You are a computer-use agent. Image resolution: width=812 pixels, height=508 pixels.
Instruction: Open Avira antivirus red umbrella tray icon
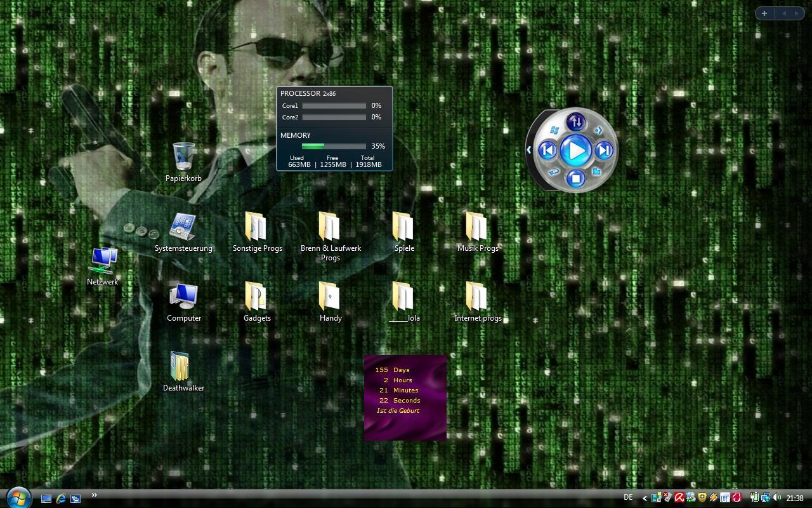click(679, 498)
